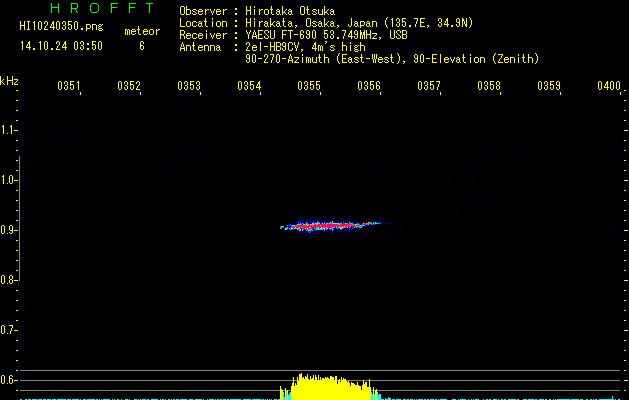Click the 0358 time axis label
Screen dimensions: 629x400
click(489, 85)
